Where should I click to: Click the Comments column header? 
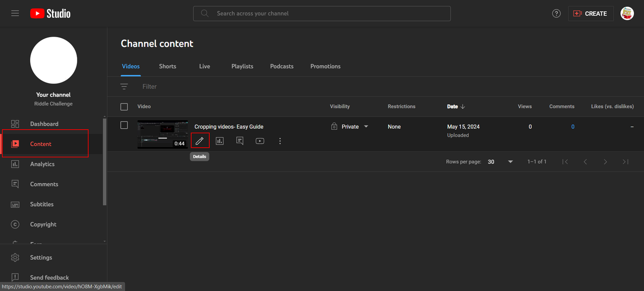pos(561,107)
